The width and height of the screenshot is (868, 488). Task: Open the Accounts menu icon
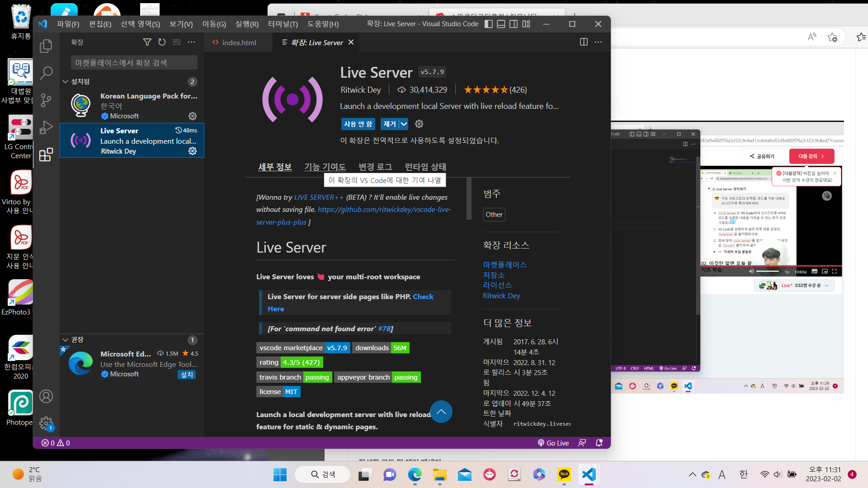pos(46,396)
